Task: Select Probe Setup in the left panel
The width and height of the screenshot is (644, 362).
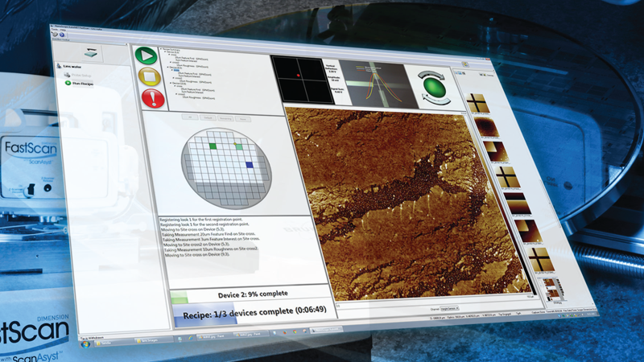Action: coord(80,74)
